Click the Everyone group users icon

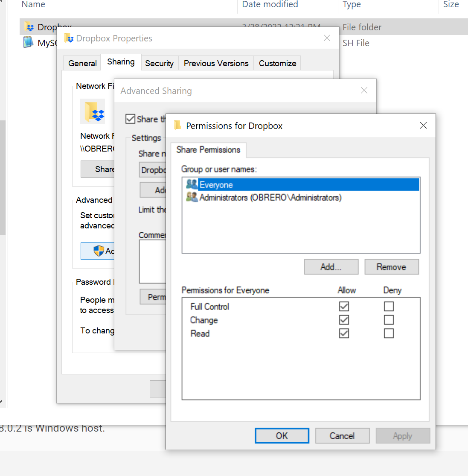(x=192, y=184)
